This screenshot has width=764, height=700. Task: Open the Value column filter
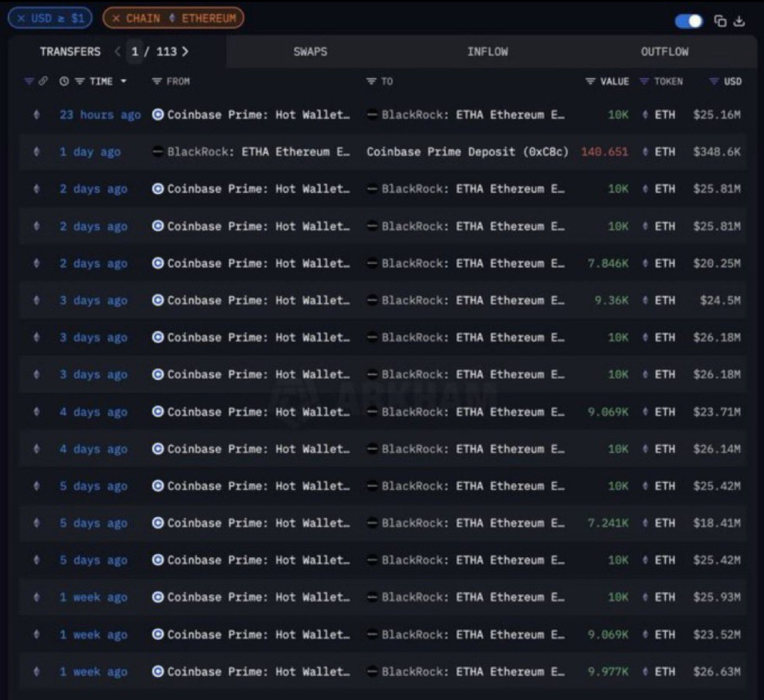[590, 82]
